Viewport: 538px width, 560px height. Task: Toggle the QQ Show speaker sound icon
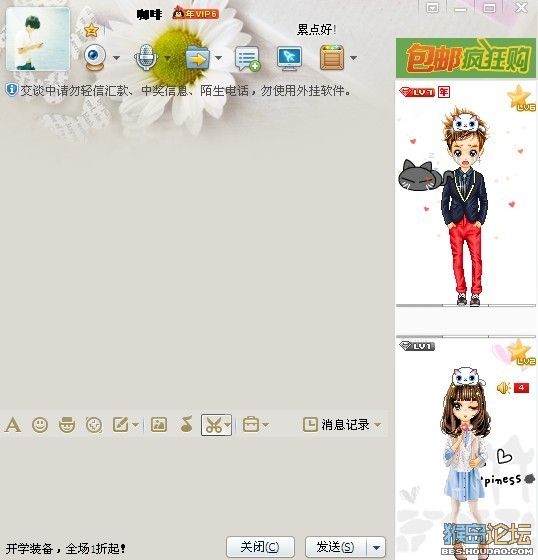(x=503, y=388)
